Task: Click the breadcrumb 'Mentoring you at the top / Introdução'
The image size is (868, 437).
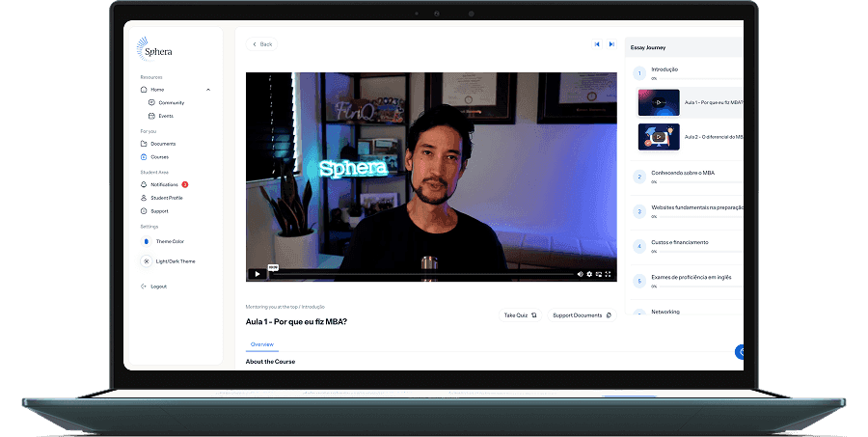Action: pos(285,307)
